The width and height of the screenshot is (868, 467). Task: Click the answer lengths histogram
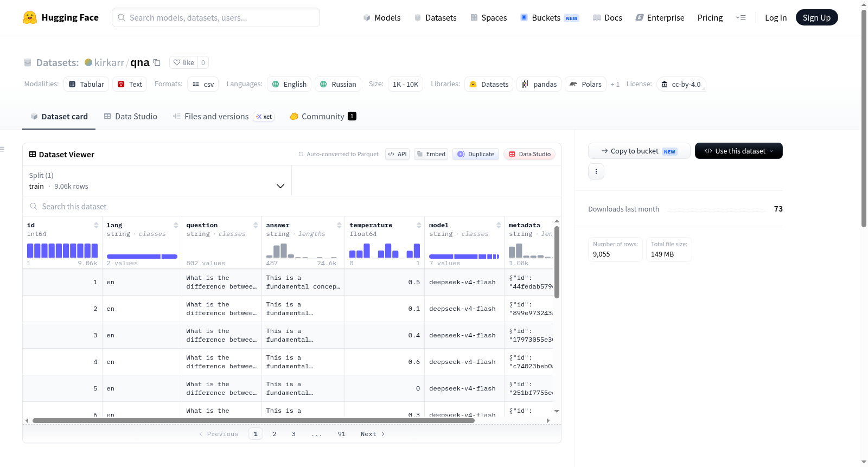pos(301,250)
